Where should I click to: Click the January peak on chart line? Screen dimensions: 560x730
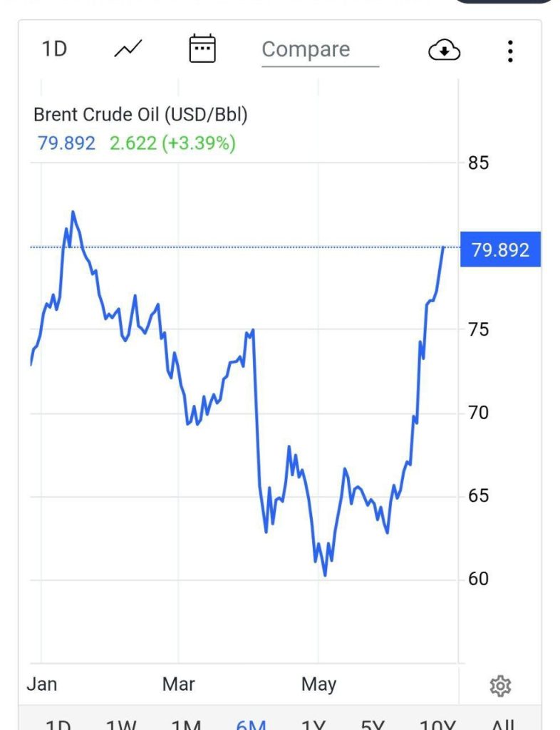pos(73,212)
